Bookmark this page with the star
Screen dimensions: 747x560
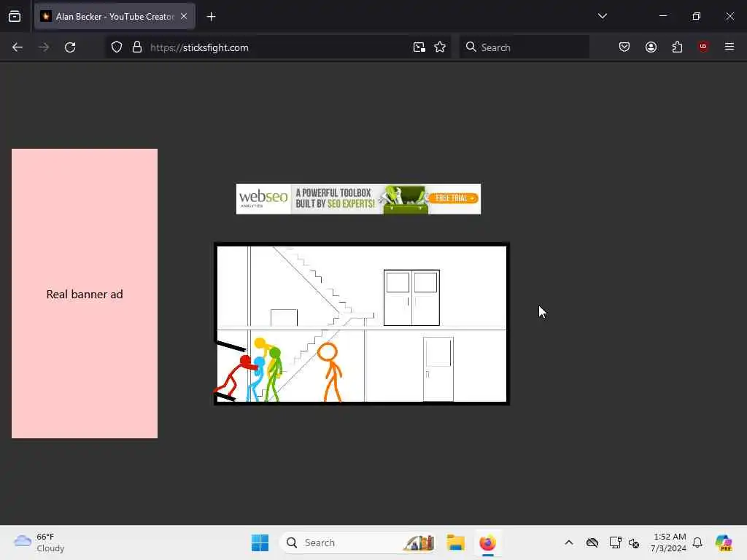click(x=440, y=47)
